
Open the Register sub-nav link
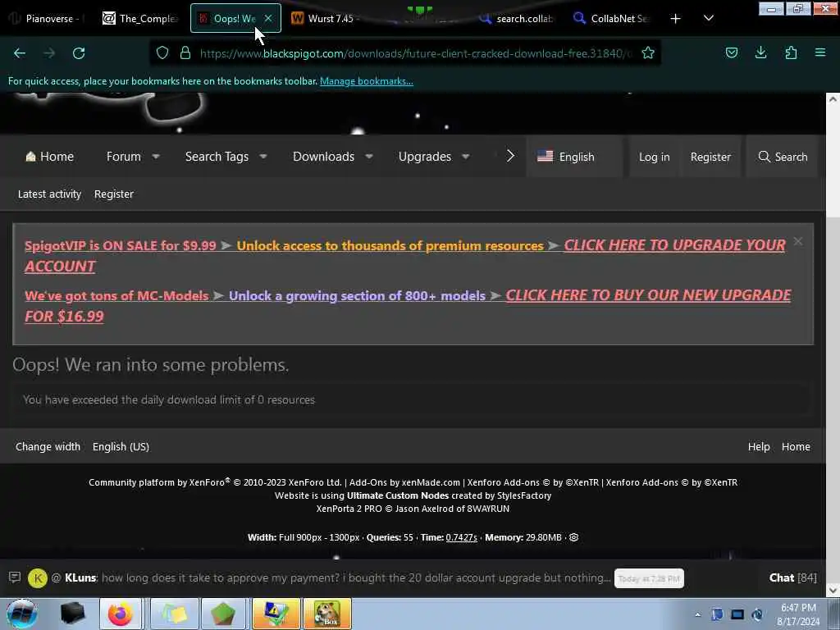click(x=113, y=194)
